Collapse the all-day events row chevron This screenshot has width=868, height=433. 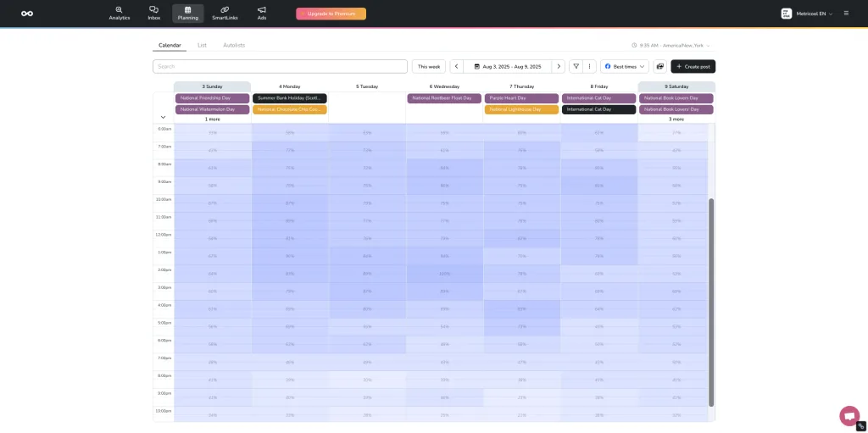click(163, 117)
